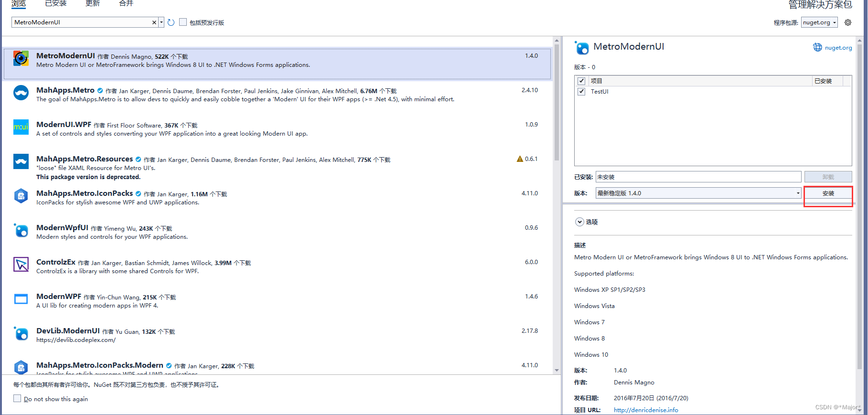Image resolution: width=868 pixels, height=415 pixels.
Task: Click the TestUI project name
Action: (600, 92)
